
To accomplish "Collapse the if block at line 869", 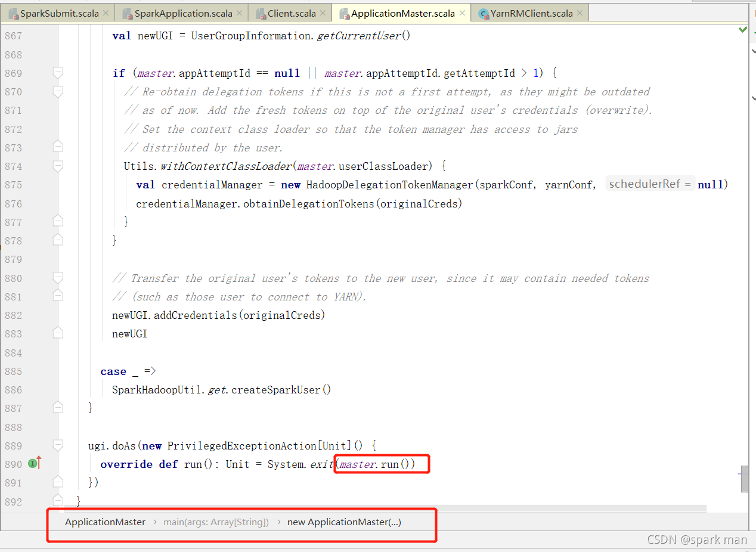I will coord(58,73).
